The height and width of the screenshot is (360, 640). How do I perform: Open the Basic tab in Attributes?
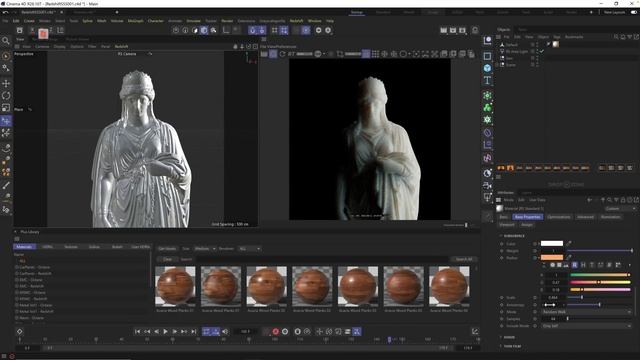point(504,217)
